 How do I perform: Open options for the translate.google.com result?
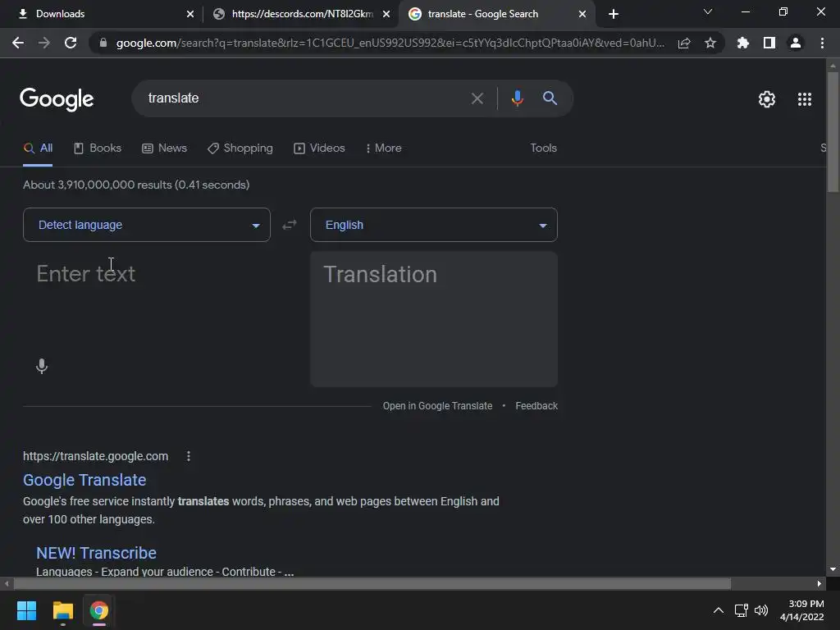click(x=189, y=456)
